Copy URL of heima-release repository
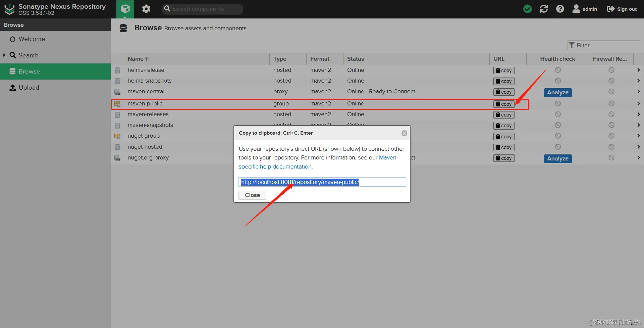 (x=504, y=71)
